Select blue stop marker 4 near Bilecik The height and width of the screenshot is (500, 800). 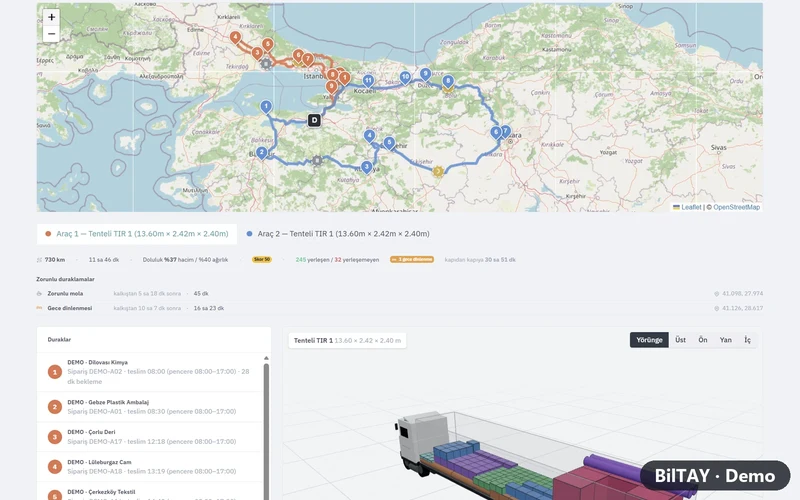[x=369, y=136]
